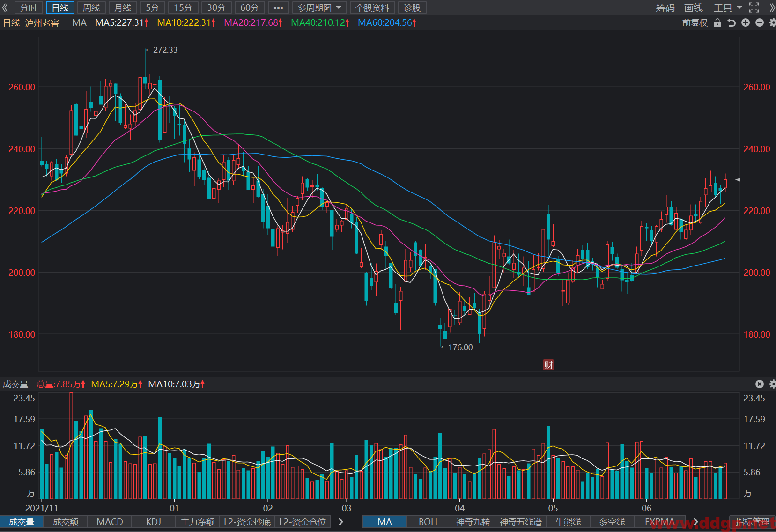
Task: Open the 多周期图 dropdown
Action: point(319,7)
